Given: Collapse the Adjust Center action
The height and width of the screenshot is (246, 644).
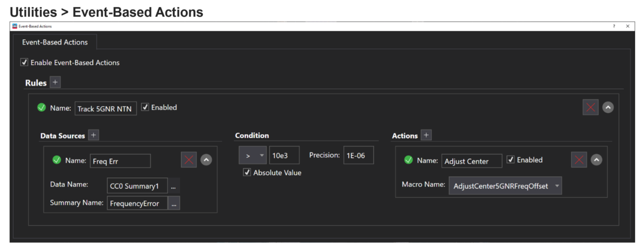Looking at the screenshot, I should (x=596, y=160).
